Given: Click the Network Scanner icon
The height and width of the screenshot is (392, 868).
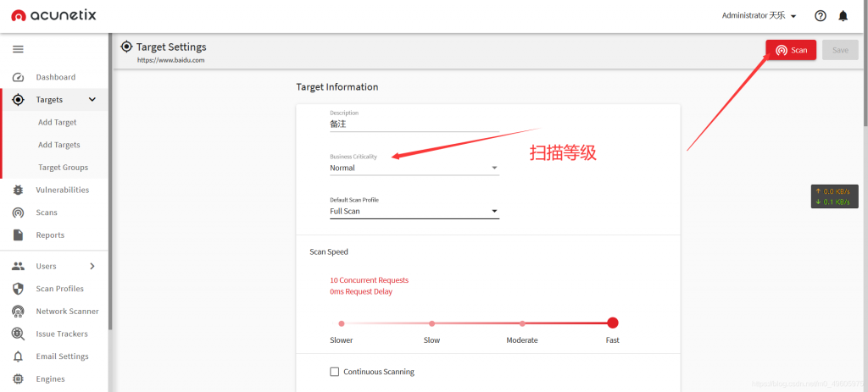Looking at the screenshot, I should click(19, 312).
